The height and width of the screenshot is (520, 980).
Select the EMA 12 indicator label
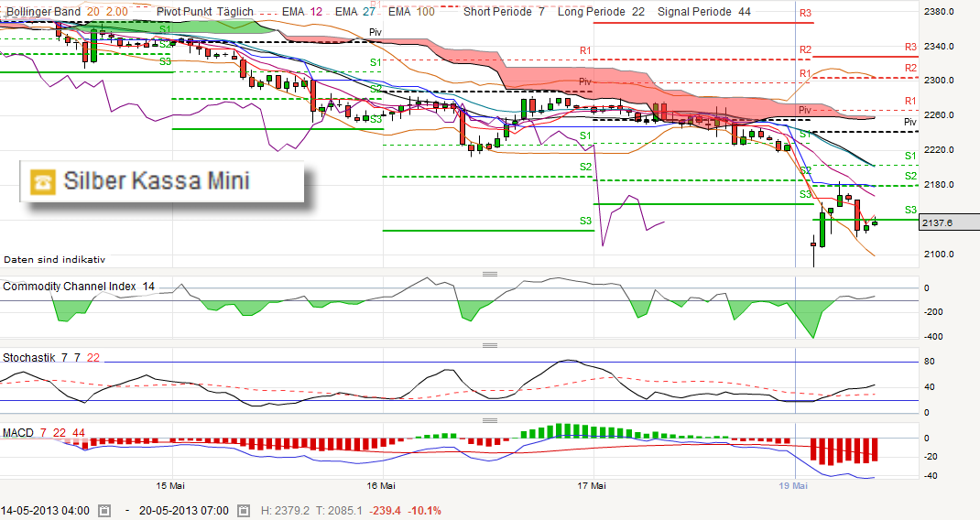[x=302, y=12]
